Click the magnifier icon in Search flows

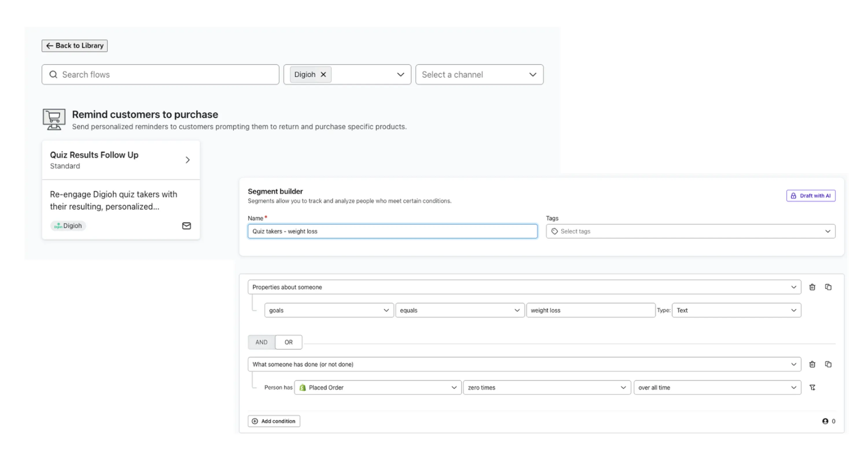point(53,74)
